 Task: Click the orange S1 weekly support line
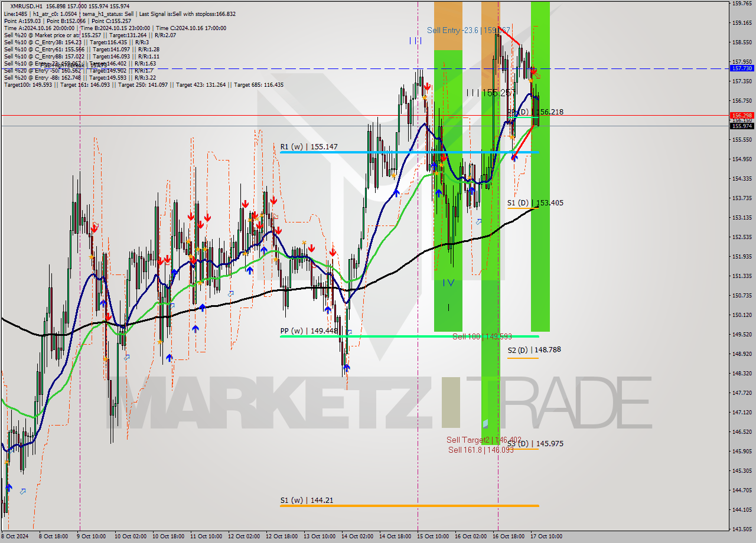click(409, 506)
